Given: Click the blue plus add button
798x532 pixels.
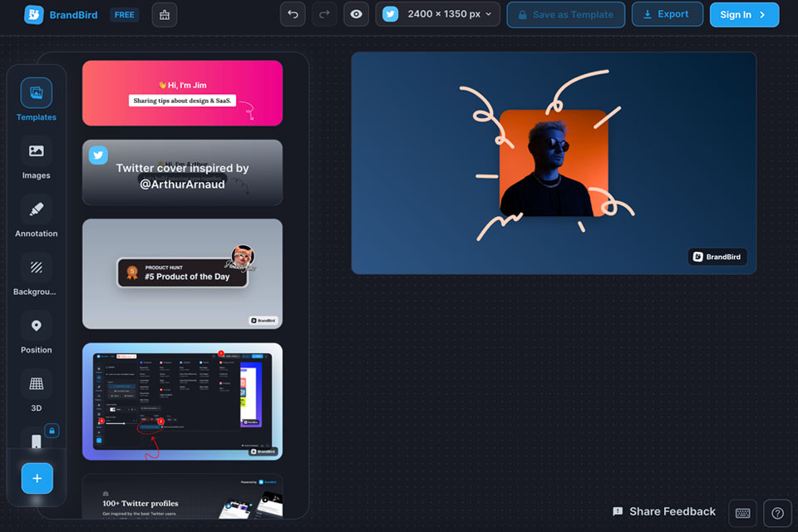Looking at the screenshot, I should point(37,479).
